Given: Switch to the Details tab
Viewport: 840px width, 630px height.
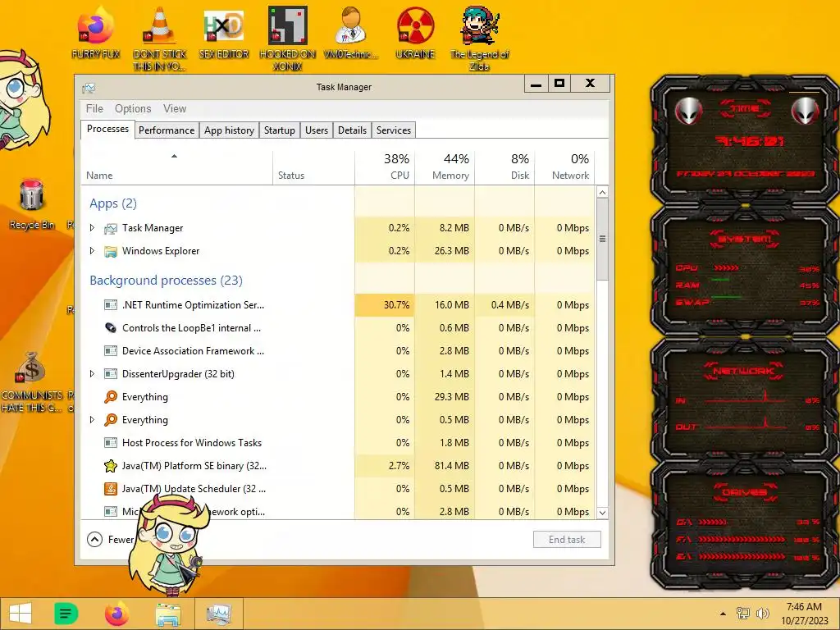Looking at the screenshot, I should tap(353, 130).
